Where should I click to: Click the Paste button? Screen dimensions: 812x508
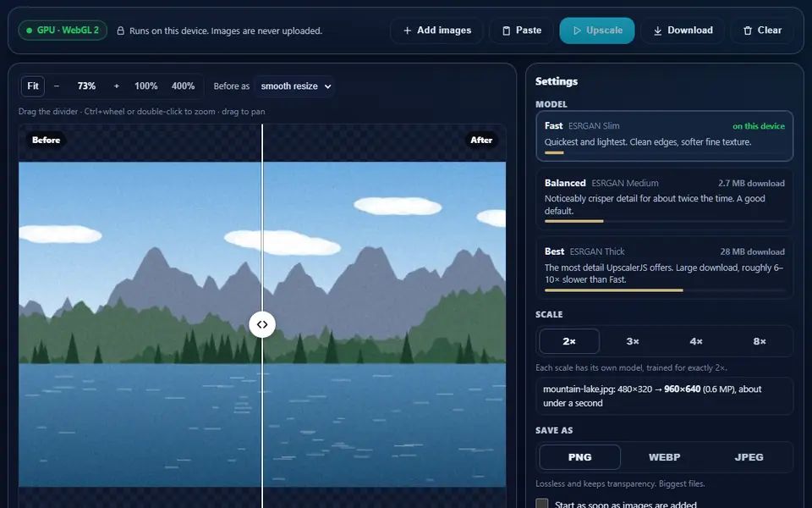click(x=522, y=30)
